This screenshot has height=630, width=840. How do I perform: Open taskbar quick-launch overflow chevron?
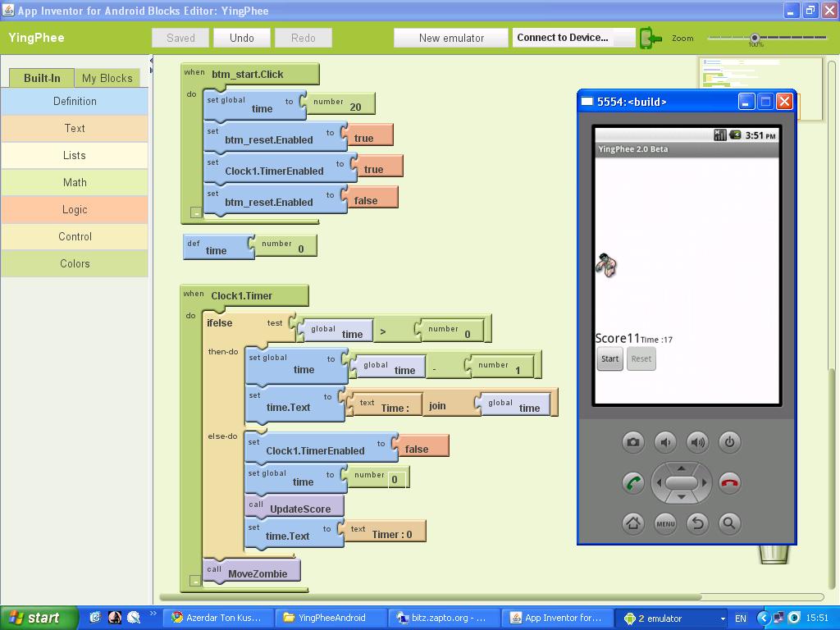coord(153,613)
